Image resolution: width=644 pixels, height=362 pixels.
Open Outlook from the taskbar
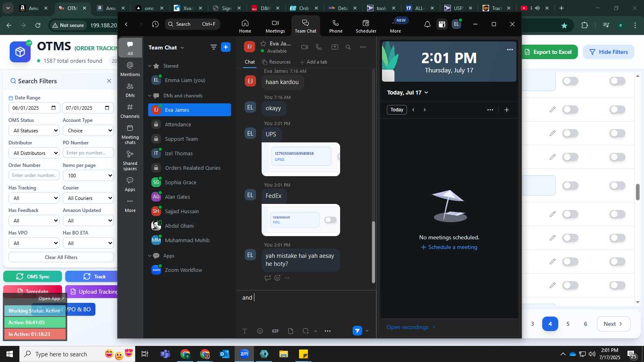point(225,354)
